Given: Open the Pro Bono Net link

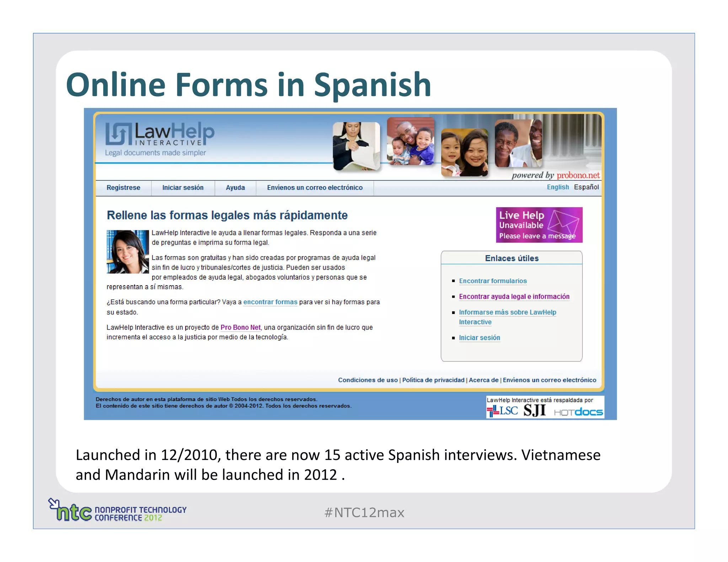Looking at the screenshot, I should click(x=240, y=328).
